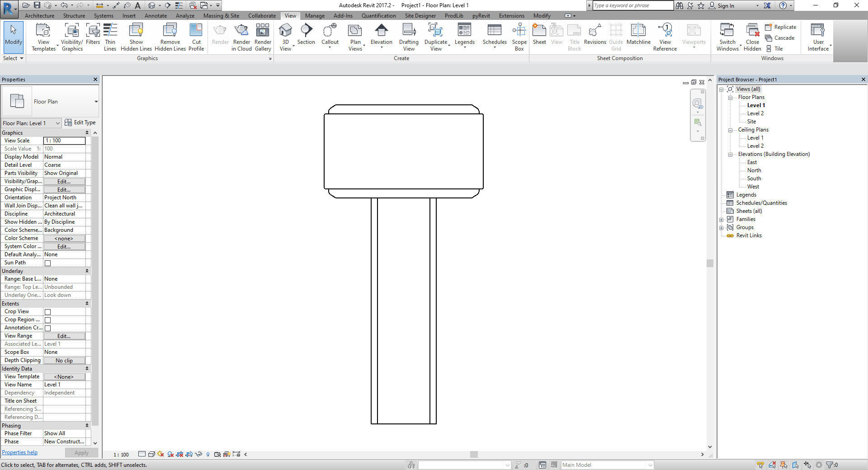Cascade the open windows
868x470 pixels.
click(780, 38)
